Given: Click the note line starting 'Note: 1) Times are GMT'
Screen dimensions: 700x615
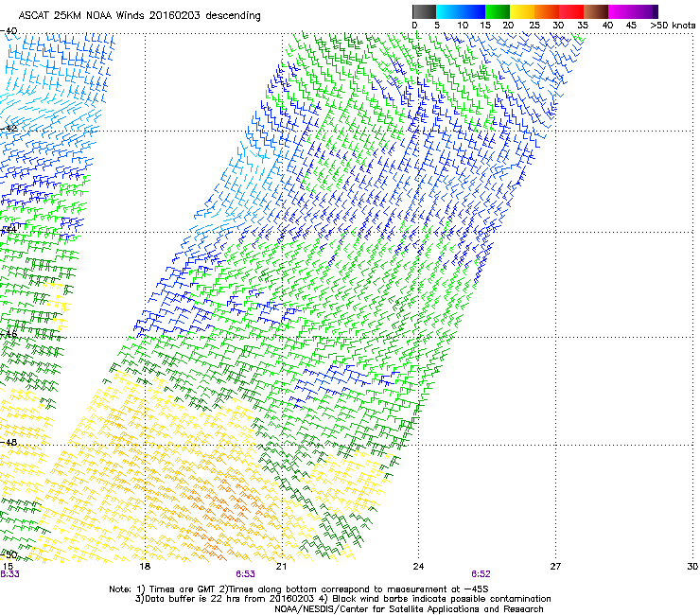Looking at the screenshot, I should tap(299, 589).
